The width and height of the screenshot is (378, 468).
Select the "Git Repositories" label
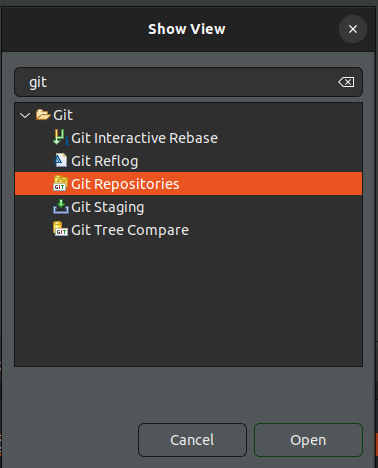click(125, 184)
